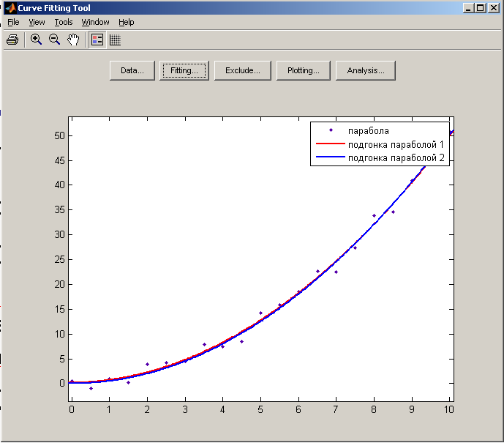Minimize the Curve Fitting Tool window
The width and height of the screenshot is (504, 443).
(x=468, y=8)
